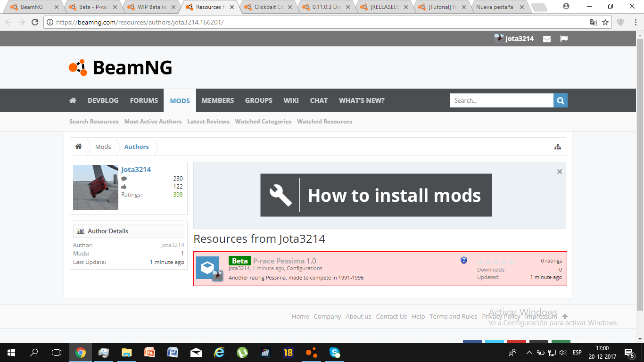
Task: Open the CHAT navigation tab
Action: point(319,100)
